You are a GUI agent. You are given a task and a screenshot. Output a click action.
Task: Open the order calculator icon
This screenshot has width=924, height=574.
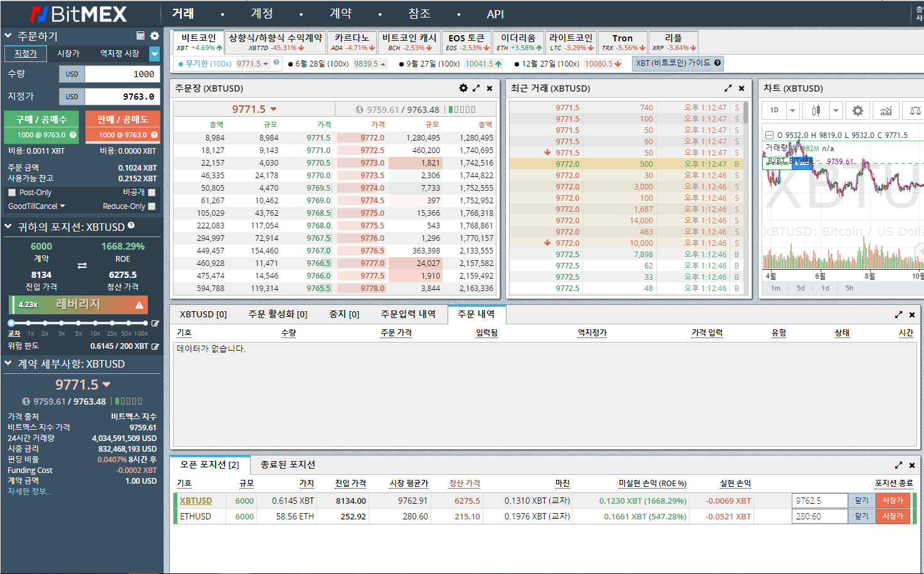click(140, 36)
